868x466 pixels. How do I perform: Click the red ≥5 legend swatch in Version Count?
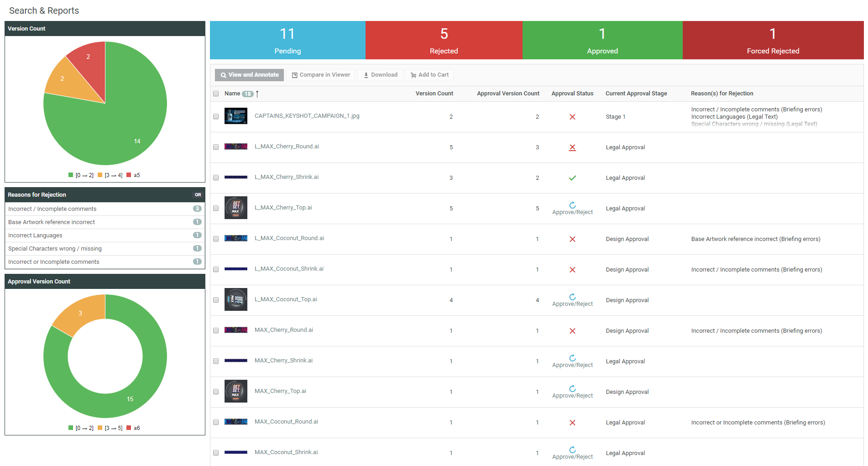129,175
